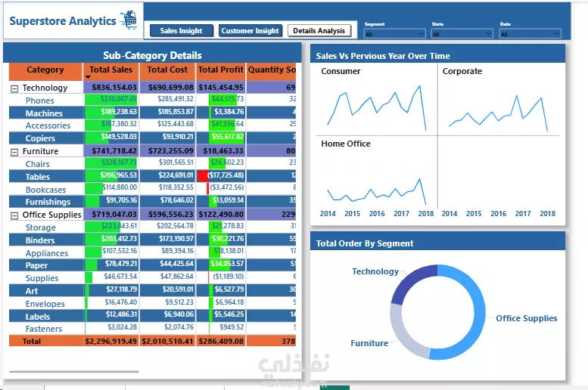The image size is (588, 390).
Task: Open the Segment filter dropdown
Action: (x=394, y=34)
